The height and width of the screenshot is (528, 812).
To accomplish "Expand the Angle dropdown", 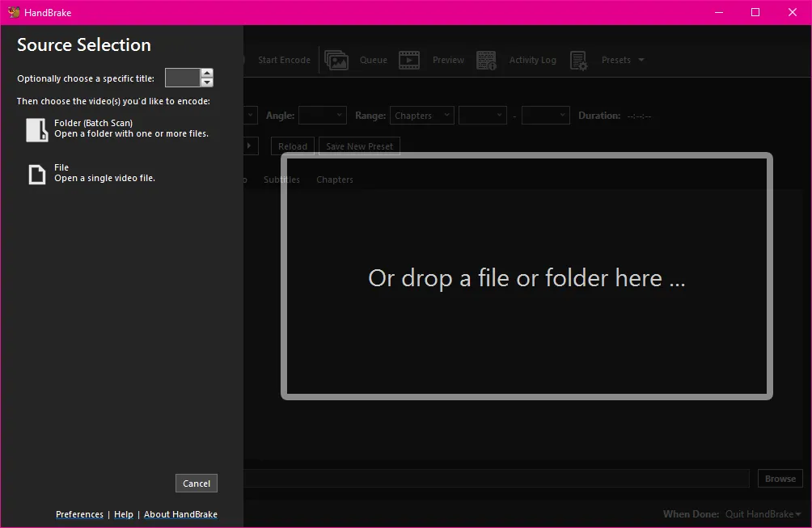I will [x=322, y=116].
